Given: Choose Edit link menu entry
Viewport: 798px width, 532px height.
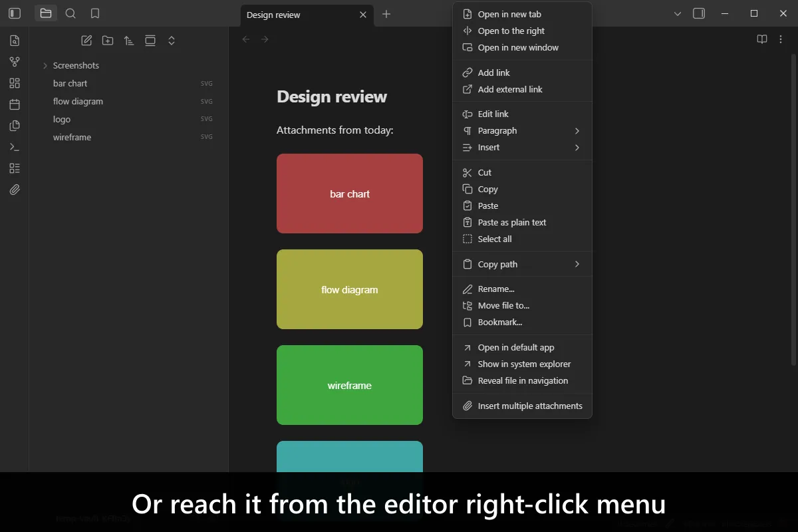Looking at the screenshot, I should [522, 114].
